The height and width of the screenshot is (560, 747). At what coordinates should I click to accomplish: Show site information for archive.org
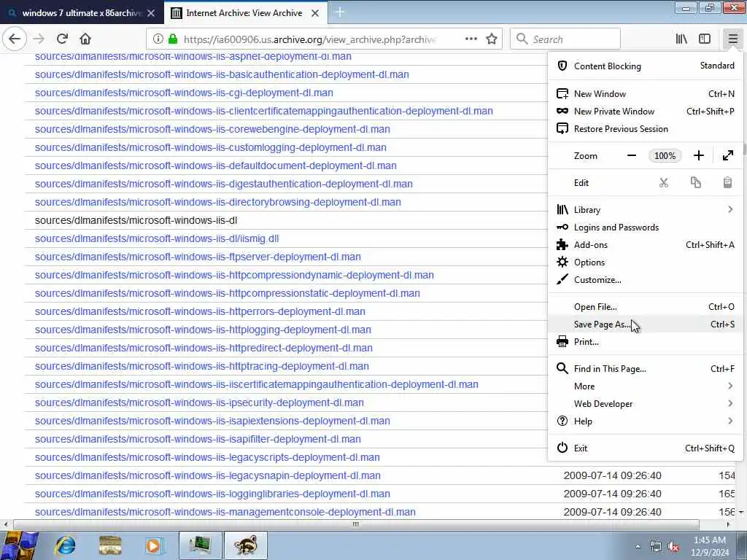tap(158, 39)
